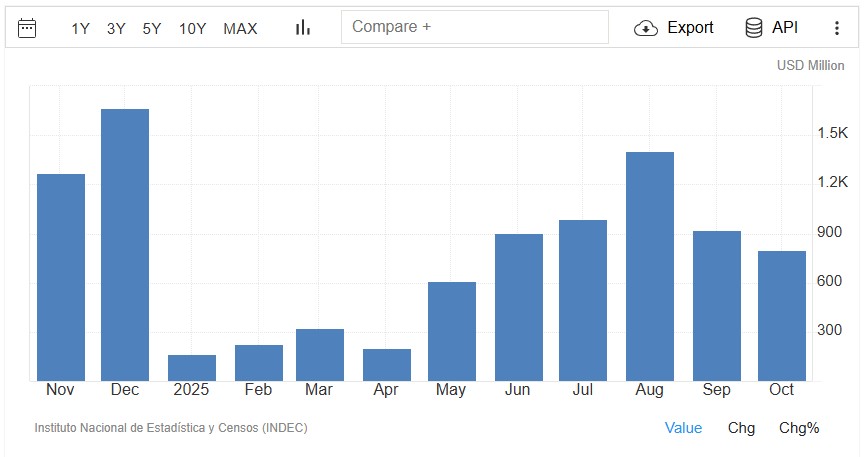The width and height of the screenshot is (865, 457).
Task: Click the Export cloud download icon
Action: (646, 28)
